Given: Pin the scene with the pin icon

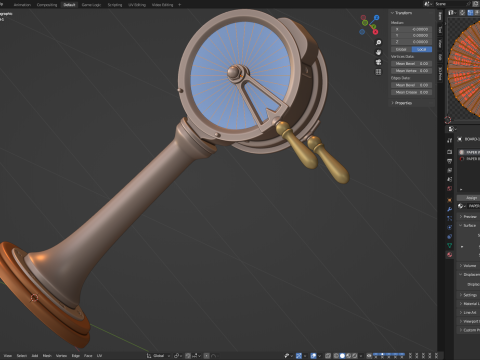Looking at the screenshot, I should click(x=468, y=4).
